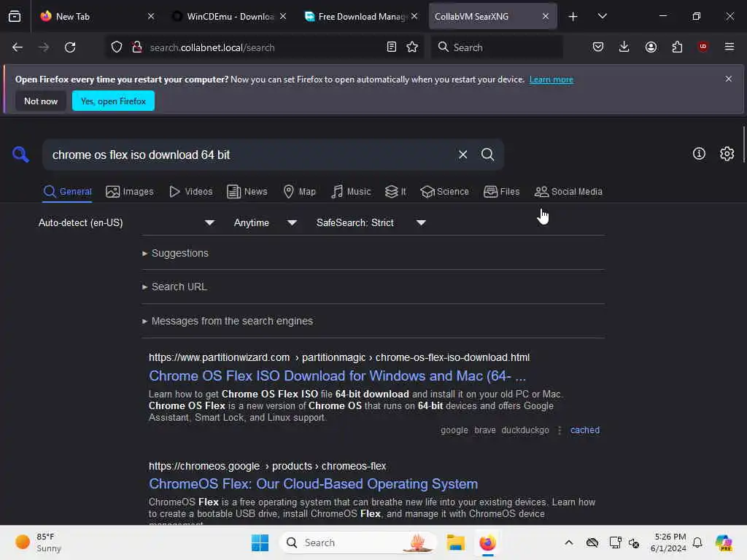Select the Social Media search category

tap(568, 192)
